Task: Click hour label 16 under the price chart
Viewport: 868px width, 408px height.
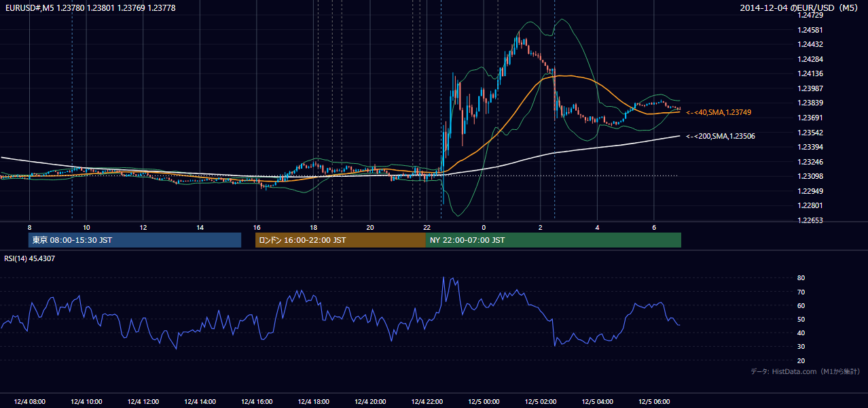Action: (x=257, y=227)
